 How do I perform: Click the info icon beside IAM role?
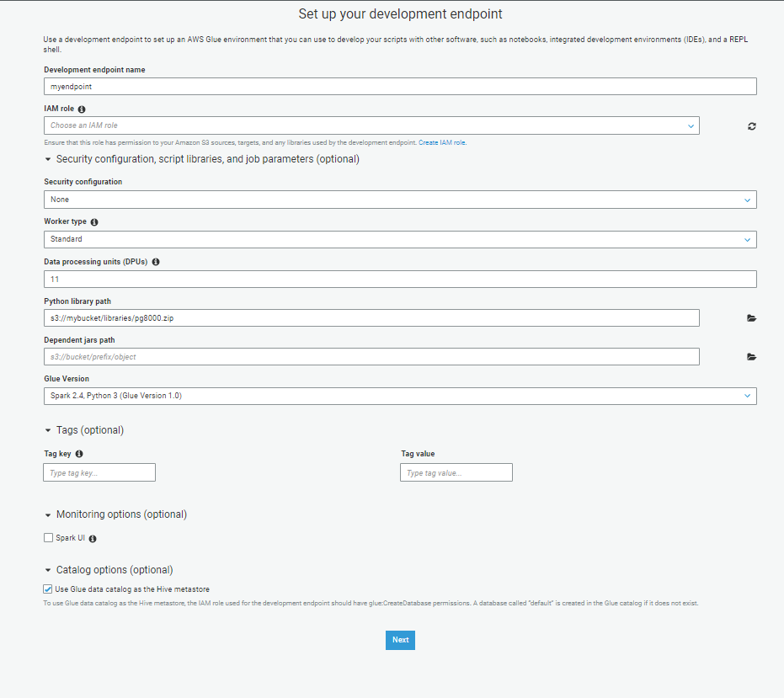pyautogui.click(x=82, y=109)
